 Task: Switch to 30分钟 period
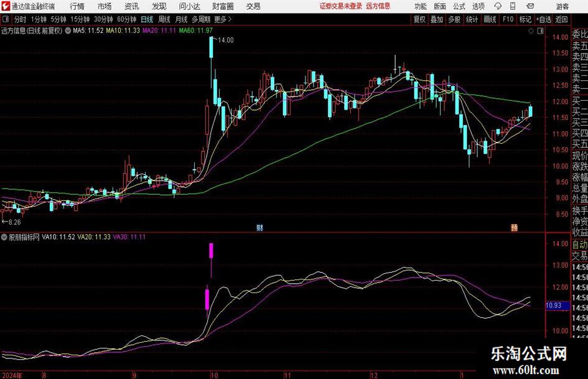pos(103,19)
